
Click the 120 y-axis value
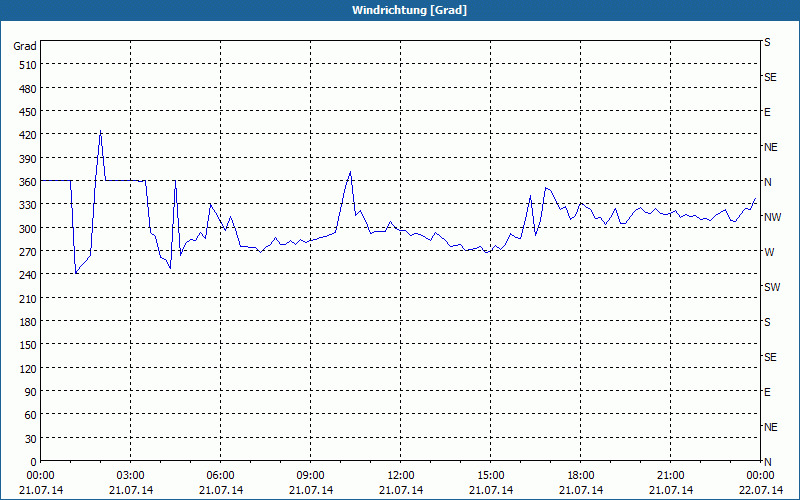pos(28,368)
